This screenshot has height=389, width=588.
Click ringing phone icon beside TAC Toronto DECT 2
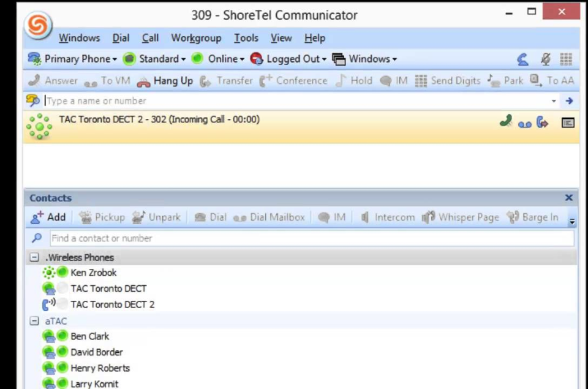(x=49, y=304)
